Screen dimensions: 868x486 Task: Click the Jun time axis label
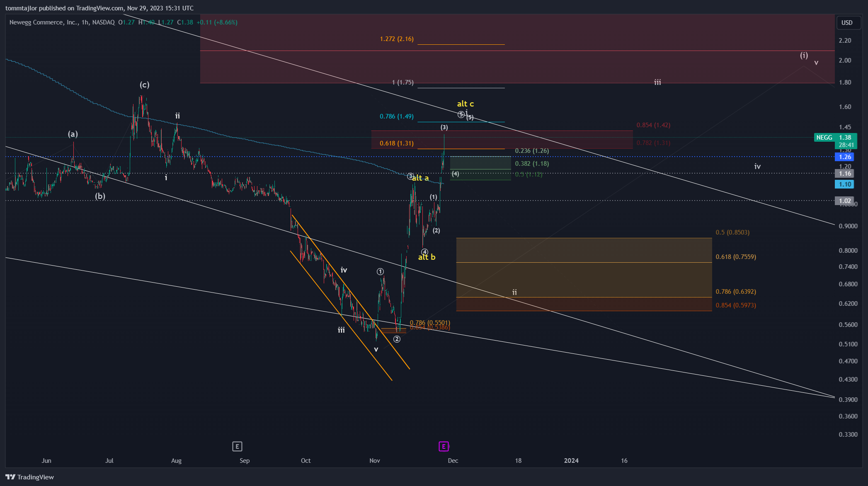click(x=46, y=460)
